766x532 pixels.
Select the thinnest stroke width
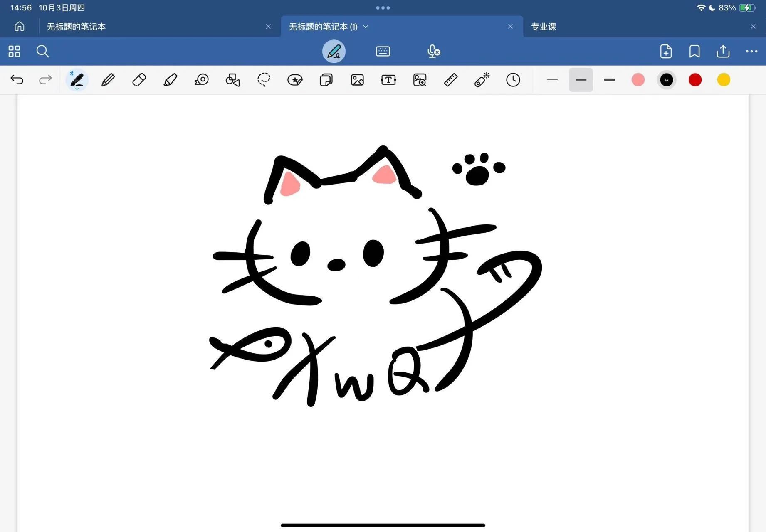pyautogui.click(x=552, y=80)
